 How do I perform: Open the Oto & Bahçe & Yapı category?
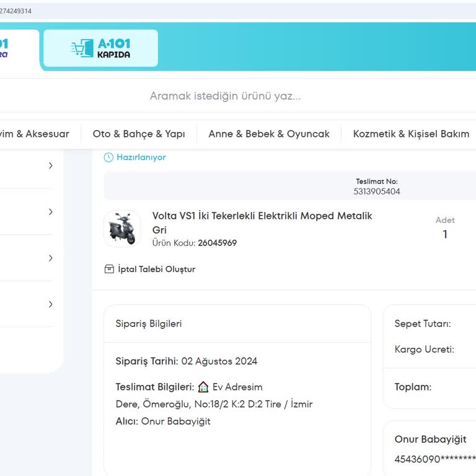point(139,134)
